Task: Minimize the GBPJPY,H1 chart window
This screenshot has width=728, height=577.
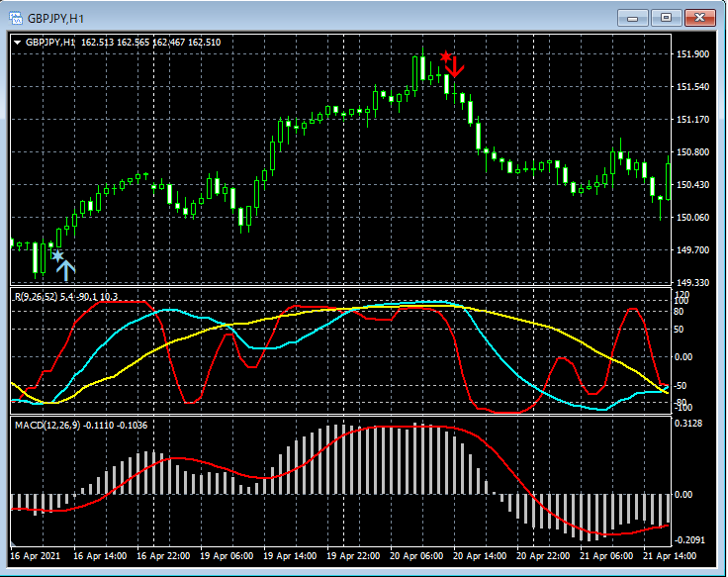Action: tap(632, 18)
